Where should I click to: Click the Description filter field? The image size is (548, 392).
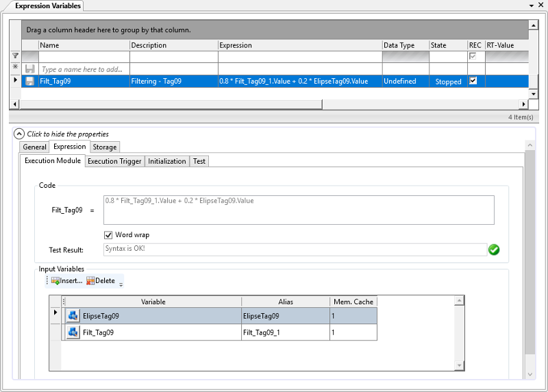click(x=174, y=57)
